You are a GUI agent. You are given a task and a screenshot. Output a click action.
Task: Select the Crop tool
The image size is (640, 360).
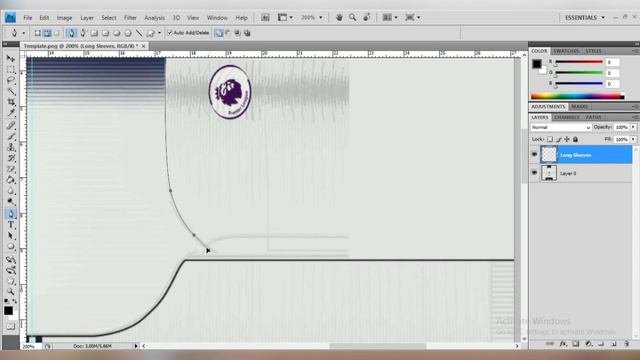click(11, 102)
